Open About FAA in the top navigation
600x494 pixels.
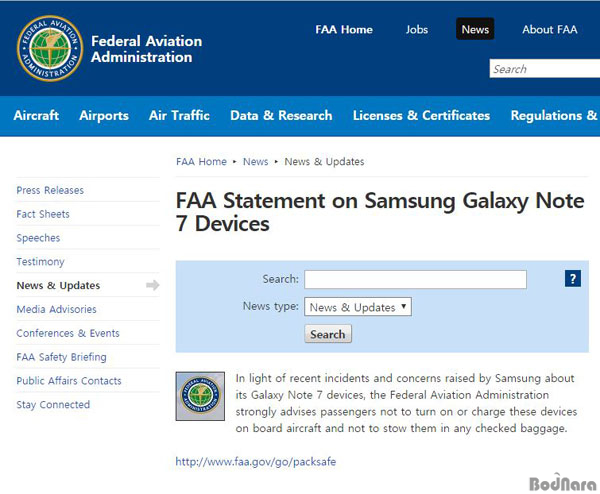click(x=549, y=29)
